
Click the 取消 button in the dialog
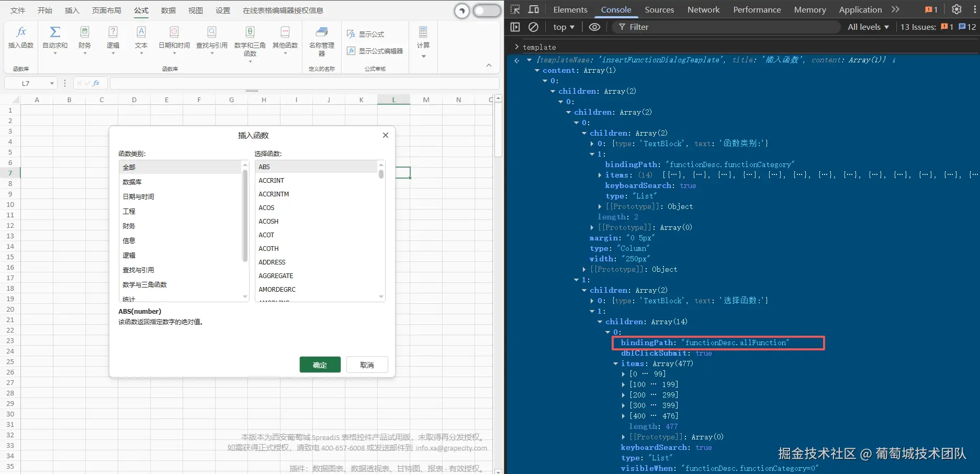click(x=367, y=365)
